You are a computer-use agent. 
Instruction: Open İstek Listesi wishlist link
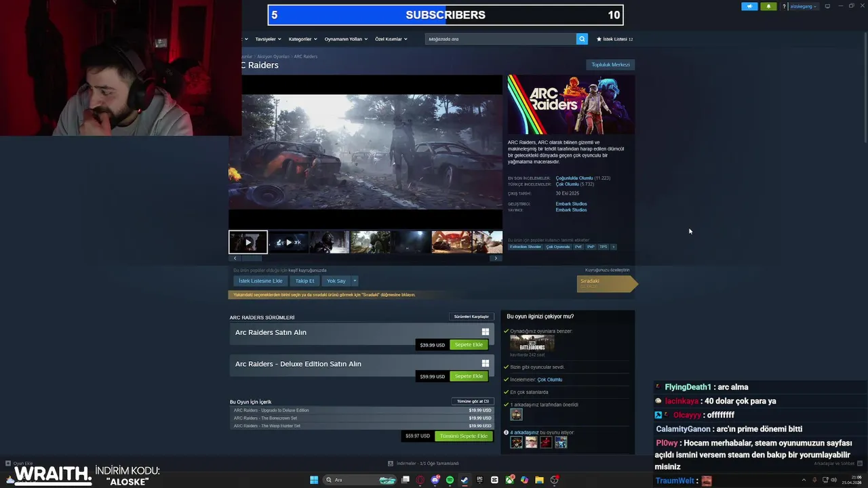(x=614, y=39)
